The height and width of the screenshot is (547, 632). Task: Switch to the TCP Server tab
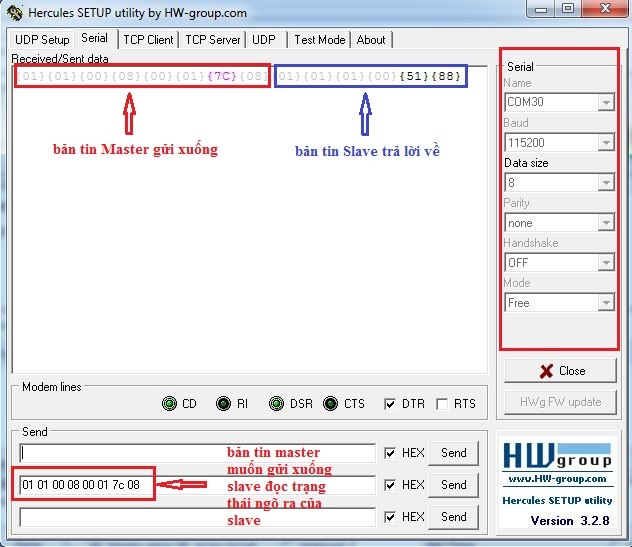coord(212,40)
